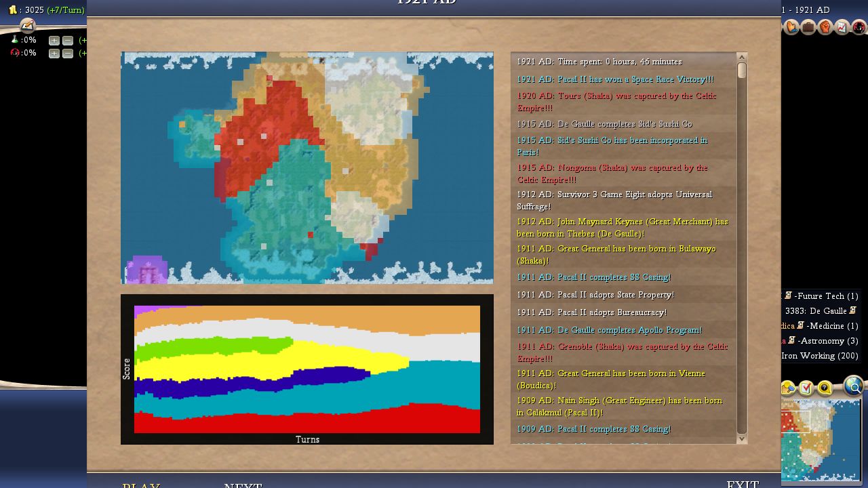Click the PLAY replay button
The width and height of the screenshot is (868, 488).
141,484
